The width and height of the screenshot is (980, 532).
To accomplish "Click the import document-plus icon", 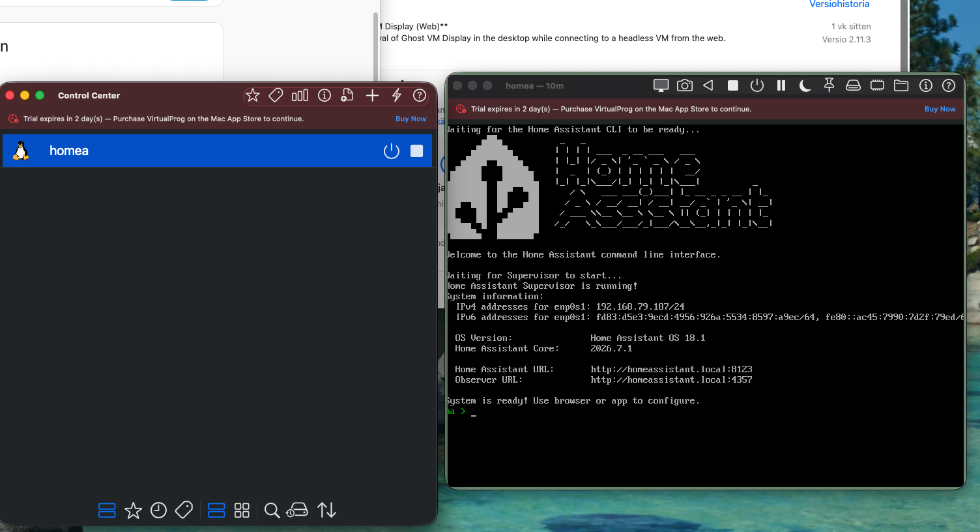I will [x=347, y=96].
